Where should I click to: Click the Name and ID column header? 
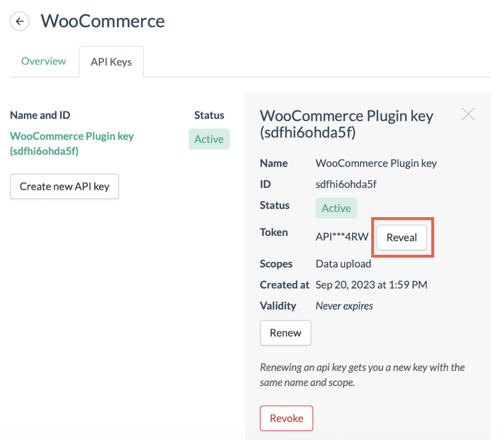click(x=40, y=115)
